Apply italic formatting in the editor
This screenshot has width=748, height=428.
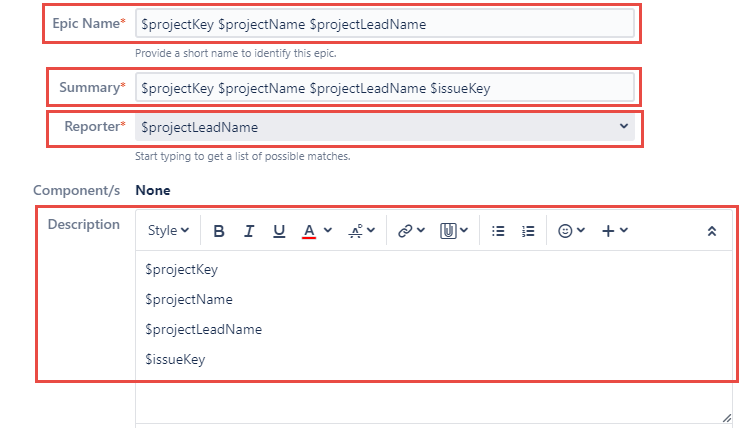pyautogui.click(x=249, y=231)
